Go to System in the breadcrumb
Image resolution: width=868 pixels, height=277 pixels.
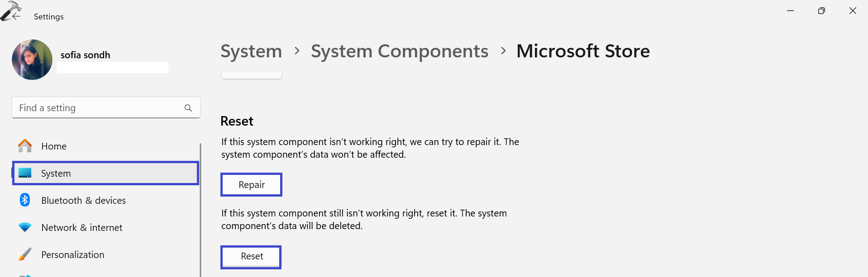point(251,52)
